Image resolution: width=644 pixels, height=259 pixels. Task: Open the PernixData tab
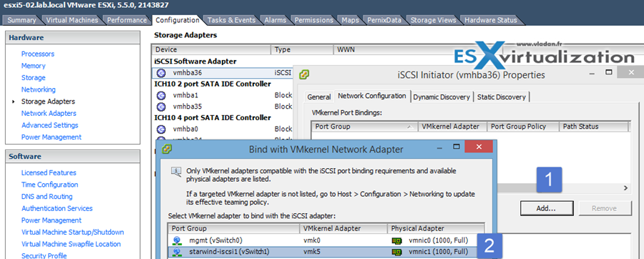(384, 20)
